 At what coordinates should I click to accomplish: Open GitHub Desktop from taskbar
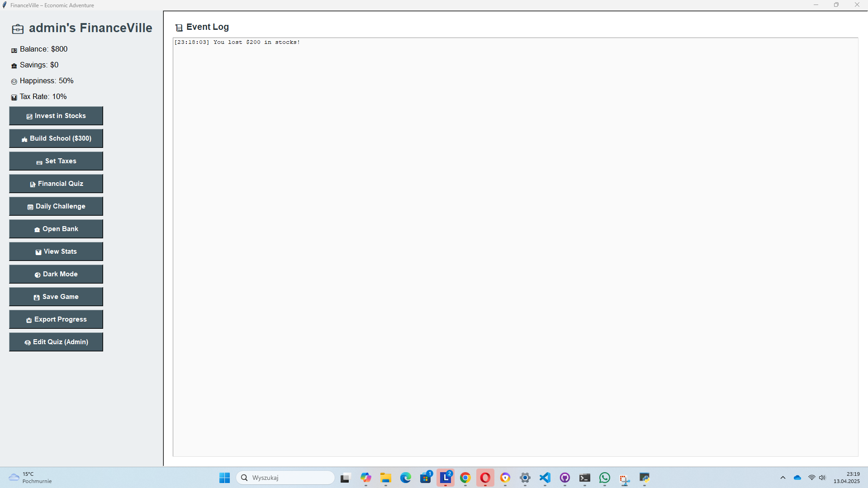tap(564, 478)
